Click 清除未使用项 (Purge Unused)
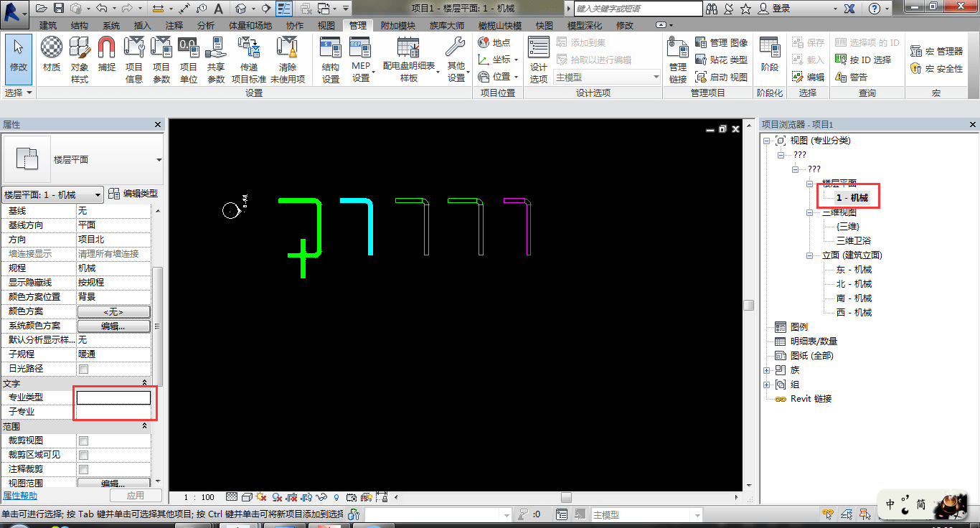 pyautogui.click(x=288, y=60)
